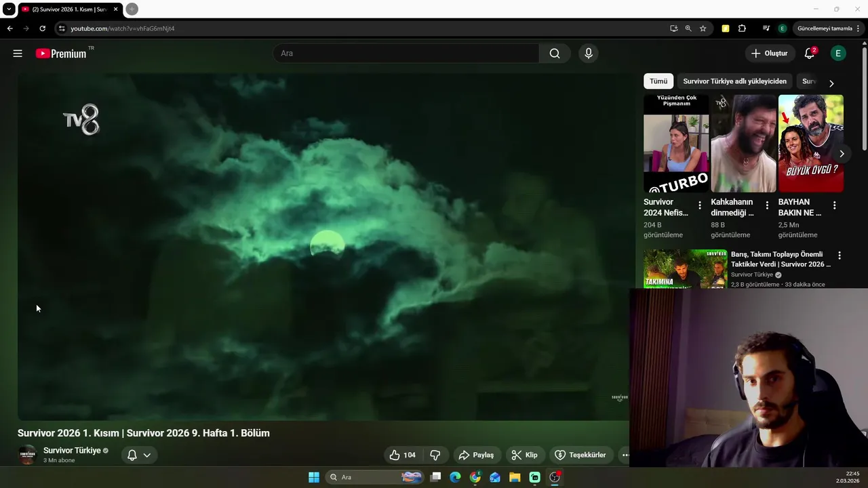Open Chrome profile E in toolbar
The image size is (868, 488).
click(782, 28)
